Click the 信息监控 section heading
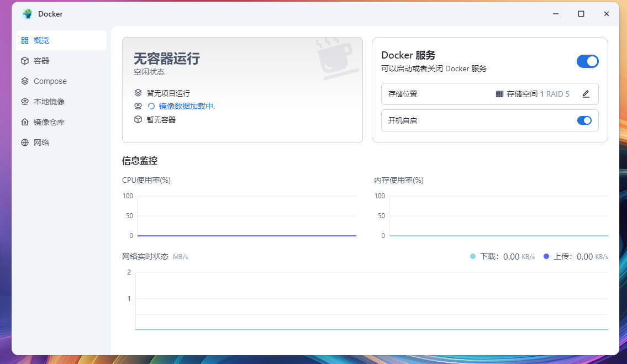Image resolution: width=627 pixels, height=364 pixels. pyautogui.click(x=140, y=161)
